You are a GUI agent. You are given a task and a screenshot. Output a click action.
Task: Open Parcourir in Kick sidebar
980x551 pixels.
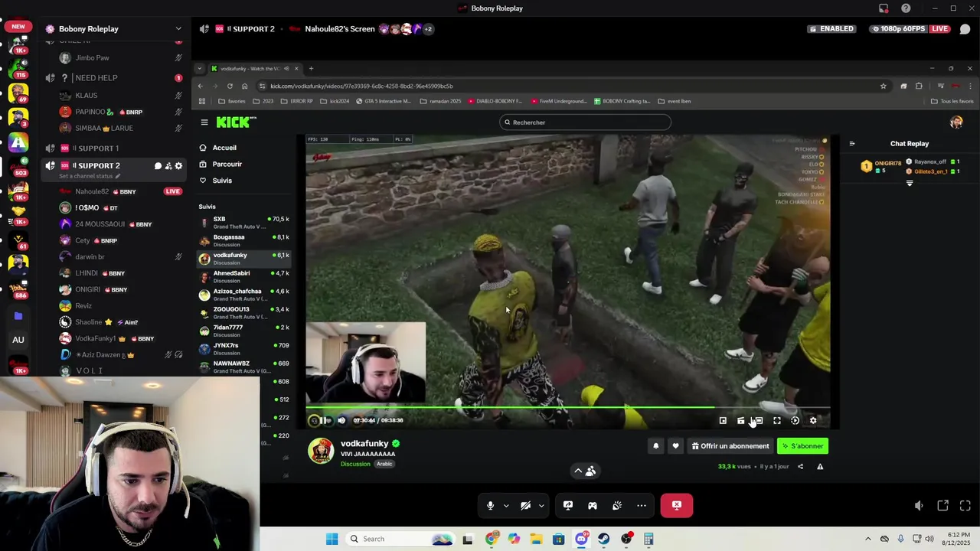(227, 164)
